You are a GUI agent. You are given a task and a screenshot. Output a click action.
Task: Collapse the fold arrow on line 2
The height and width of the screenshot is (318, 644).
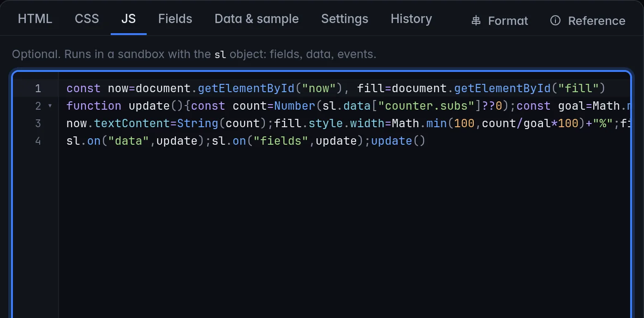point(50,106)
